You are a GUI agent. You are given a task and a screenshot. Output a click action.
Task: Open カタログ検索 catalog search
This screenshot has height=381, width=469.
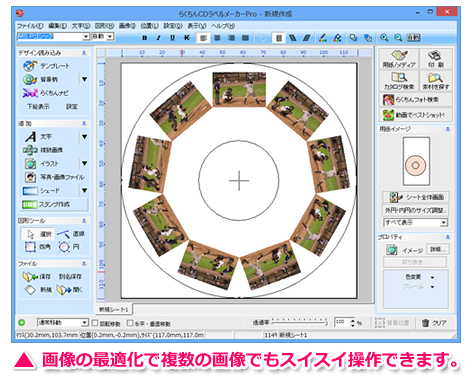(x=399, y=81)
